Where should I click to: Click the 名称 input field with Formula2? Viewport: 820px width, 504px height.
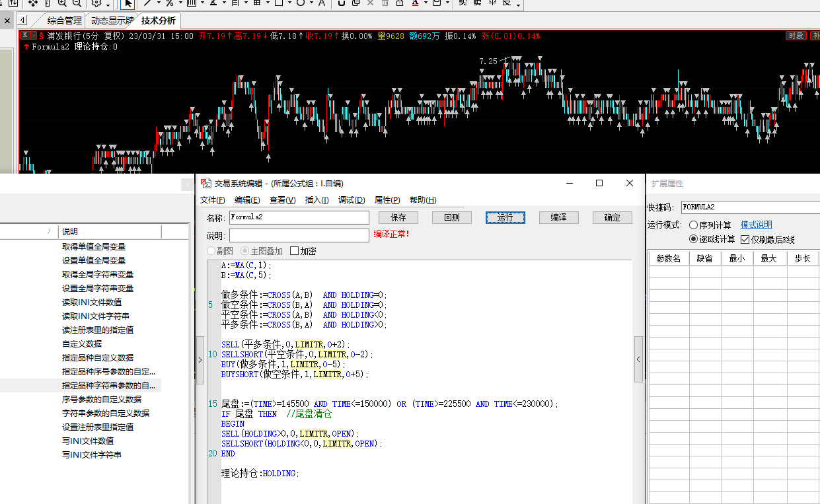pyautogui.click(x=299, y=217)
